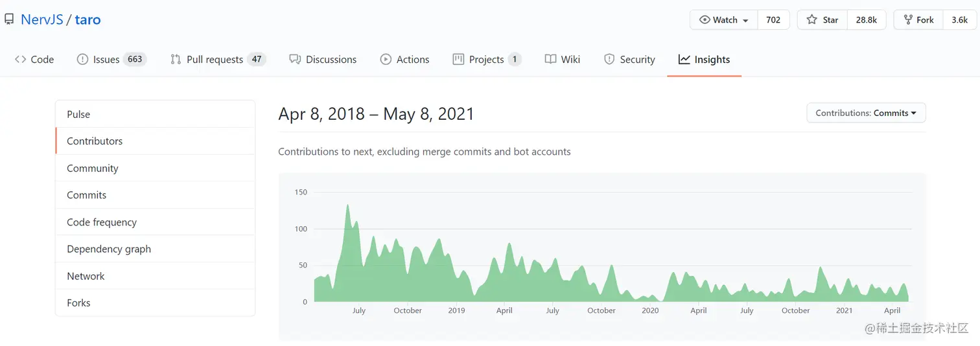Open the 28.8k stargazers count
This screenshot has height=346, width=980.
point(866,20)
